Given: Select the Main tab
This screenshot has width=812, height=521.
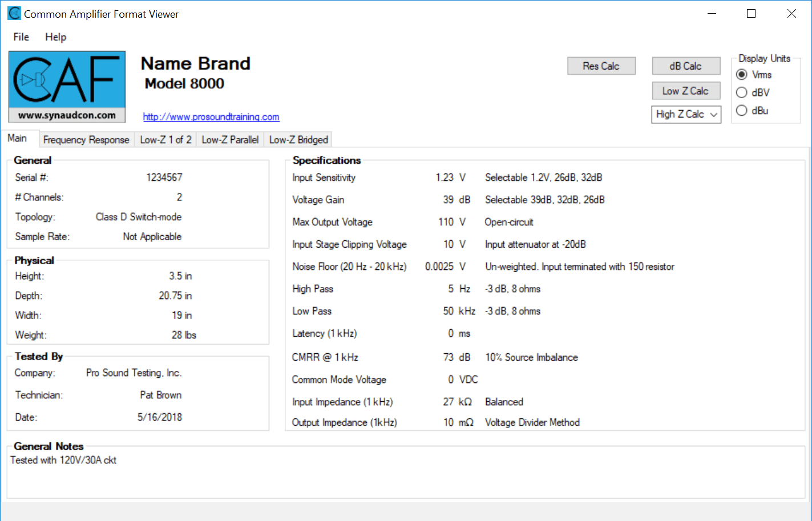Looking at the screenshot, I should [17, 139].
